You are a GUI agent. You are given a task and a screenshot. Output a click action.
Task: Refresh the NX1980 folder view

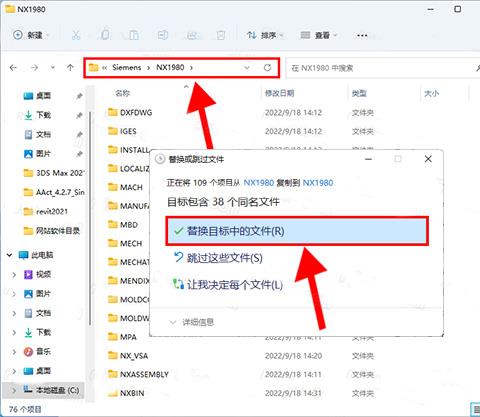(x=267, y=68)
